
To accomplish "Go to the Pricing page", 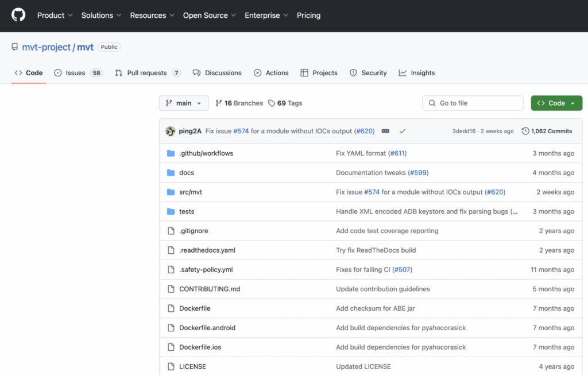I will coord(308,16).
